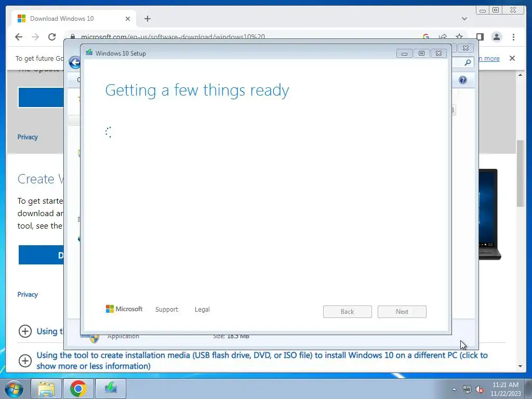Image resolution: width=532 pixels, height=399 pixels.
Task: Show hidden system tray icons
Action: tap(454, 389)
